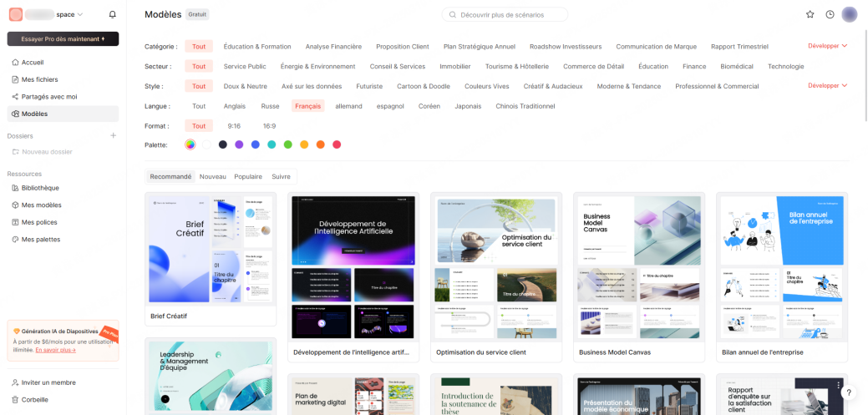Open the Rapport d'enquête card options menu
Image resolution: width=868 pixels, height=415 pixels.
(x=840, y=385)
